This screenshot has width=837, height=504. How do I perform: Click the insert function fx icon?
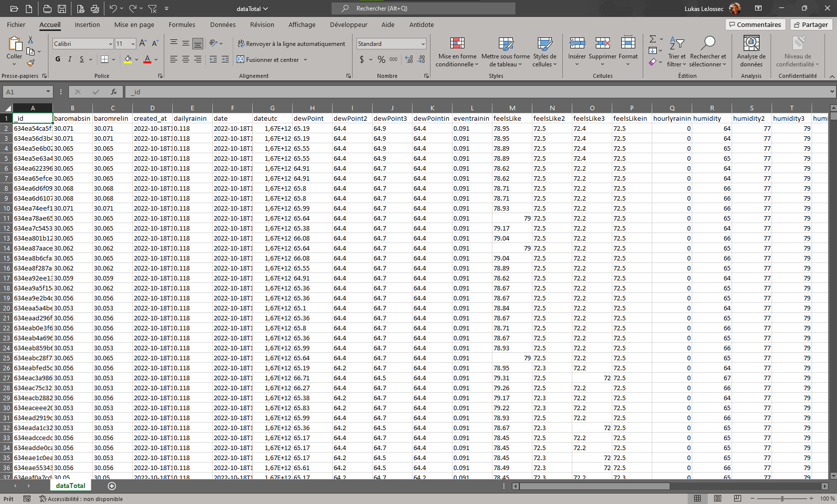point(114,92)
